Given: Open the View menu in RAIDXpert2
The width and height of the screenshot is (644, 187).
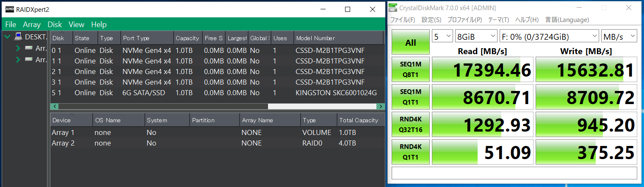Looking at the screenshot, I should point(76,25).
